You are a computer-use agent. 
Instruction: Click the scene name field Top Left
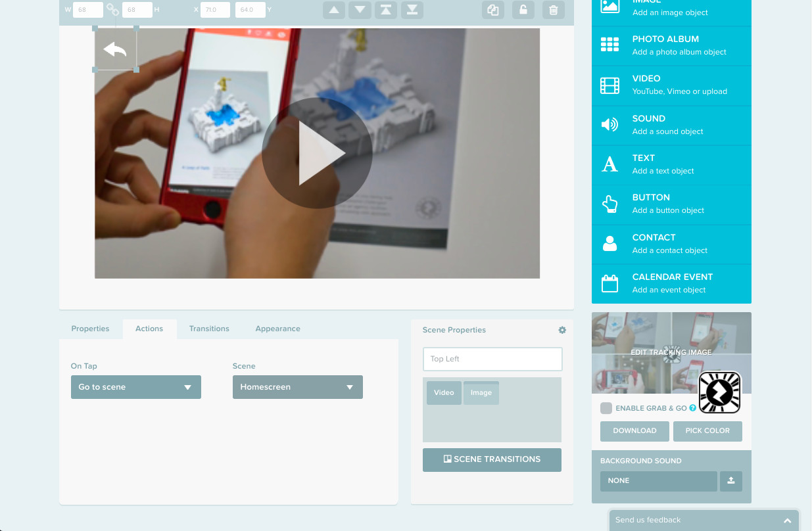click(492, 359)
